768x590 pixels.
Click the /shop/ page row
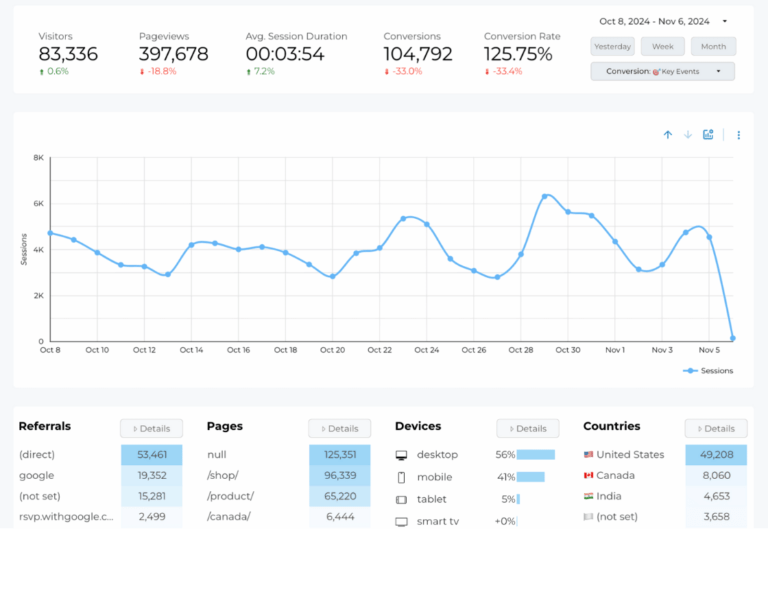point(288,475)
